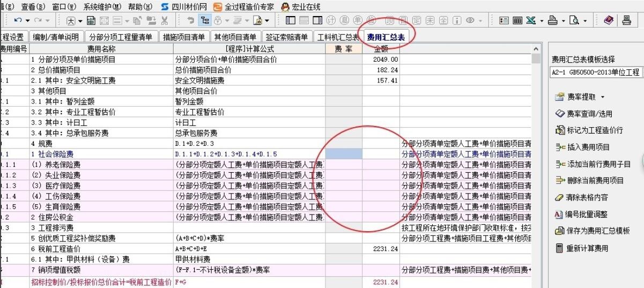This screenshot has width=644, height=288.
Task: Click the redo arrow icon
Action: coord(37,20)
